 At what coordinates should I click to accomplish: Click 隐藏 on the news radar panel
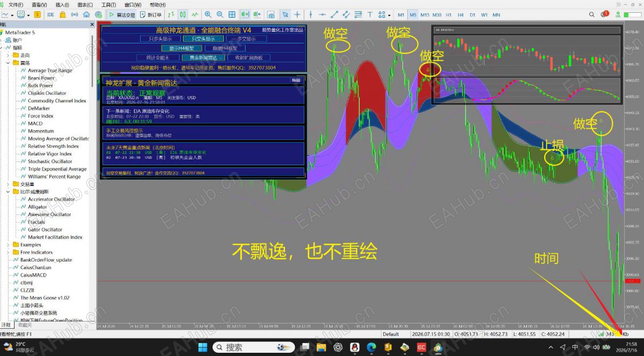[x=296, y=80]
